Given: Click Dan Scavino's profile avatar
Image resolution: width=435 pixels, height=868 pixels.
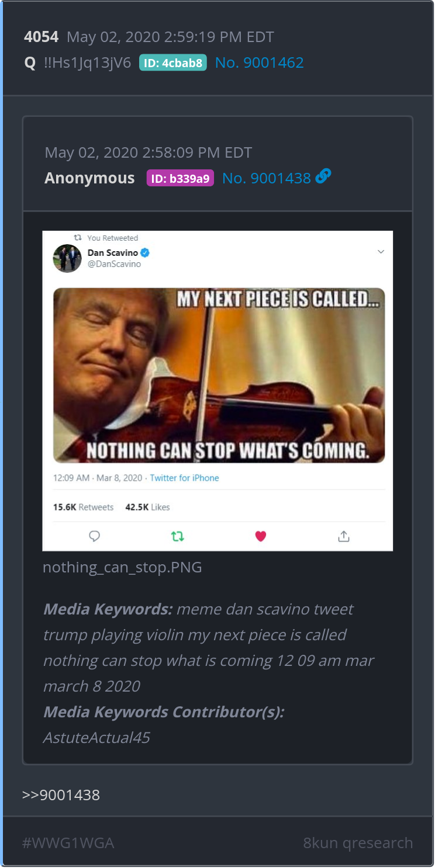Looking at the screenshot, I should tap(67, 258).
